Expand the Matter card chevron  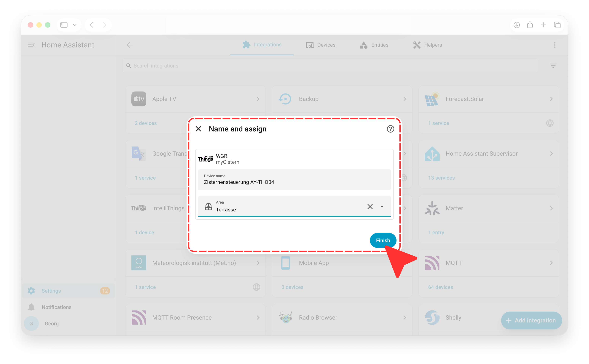[551, 208]
